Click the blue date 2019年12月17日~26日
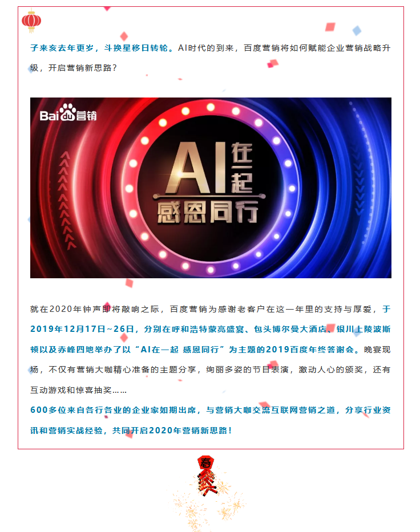 pos(82,329)
